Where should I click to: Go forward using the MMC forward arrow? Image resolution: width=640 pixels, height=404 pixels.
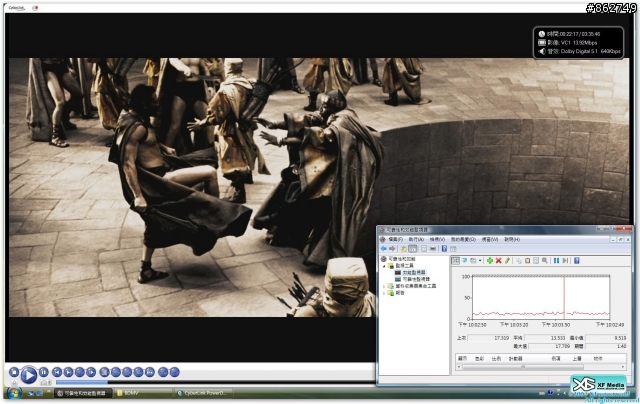point(392,249)
